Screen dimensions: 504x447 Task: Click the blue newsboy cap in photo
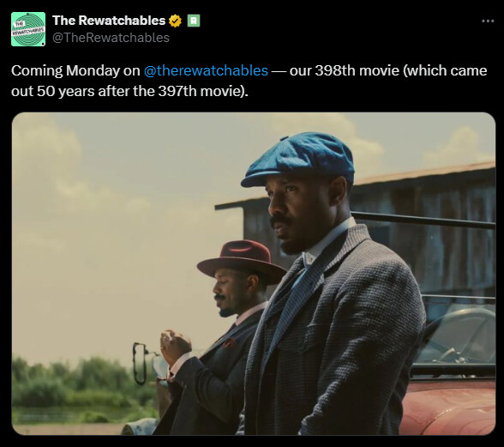(x=298, y=160)
